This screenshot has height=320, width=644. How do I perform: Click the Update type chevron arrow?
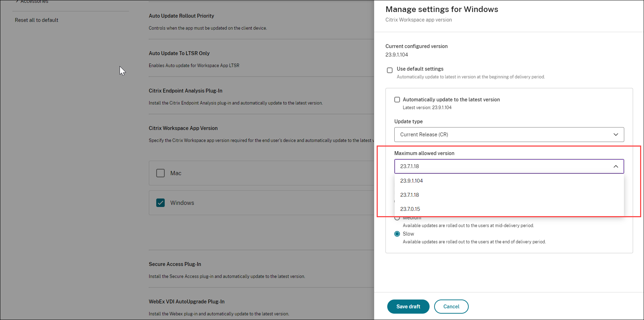[x=616, y=135]
